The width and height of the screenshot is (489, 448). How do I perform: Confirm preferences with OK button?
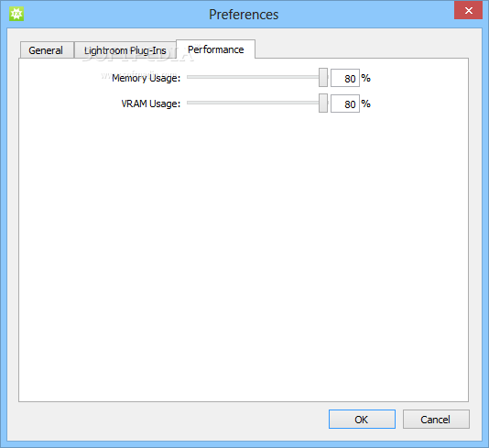(362, 419)
